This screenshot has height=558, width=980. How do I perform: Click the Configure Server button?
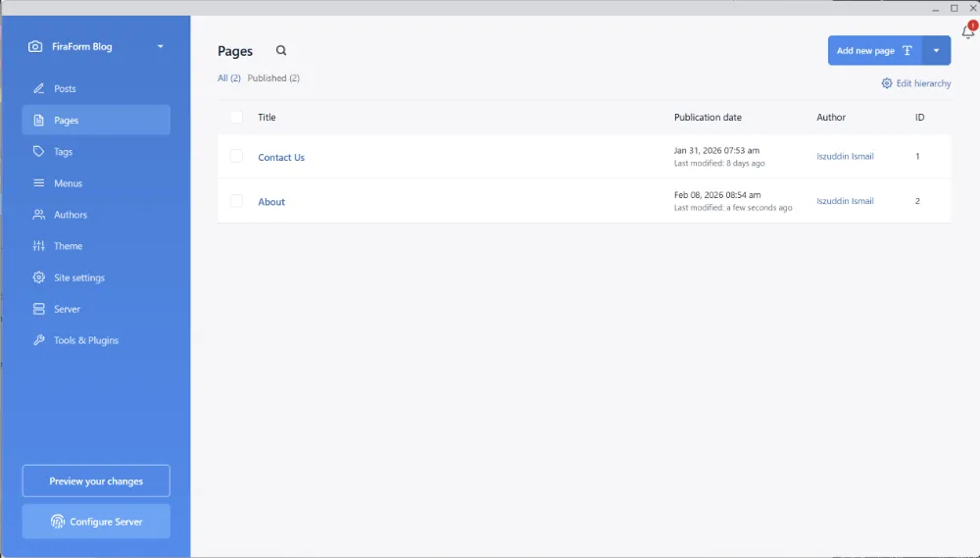click(x=96, y=522)
